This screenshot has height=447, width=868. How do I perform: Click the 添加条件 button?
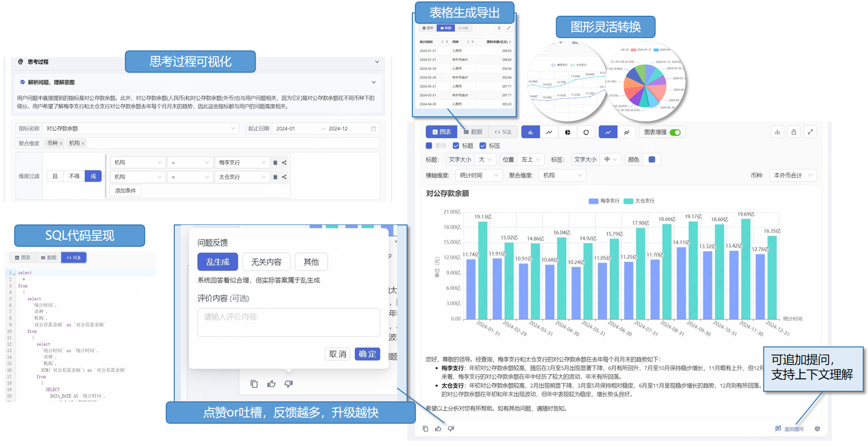[x=126, y=191]
